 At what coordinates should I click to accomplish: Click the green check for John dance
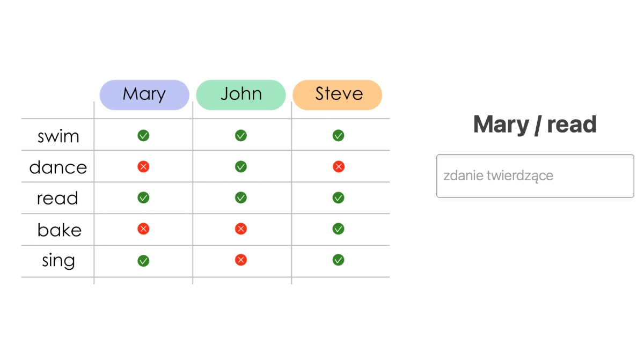[x=241, y=167]
